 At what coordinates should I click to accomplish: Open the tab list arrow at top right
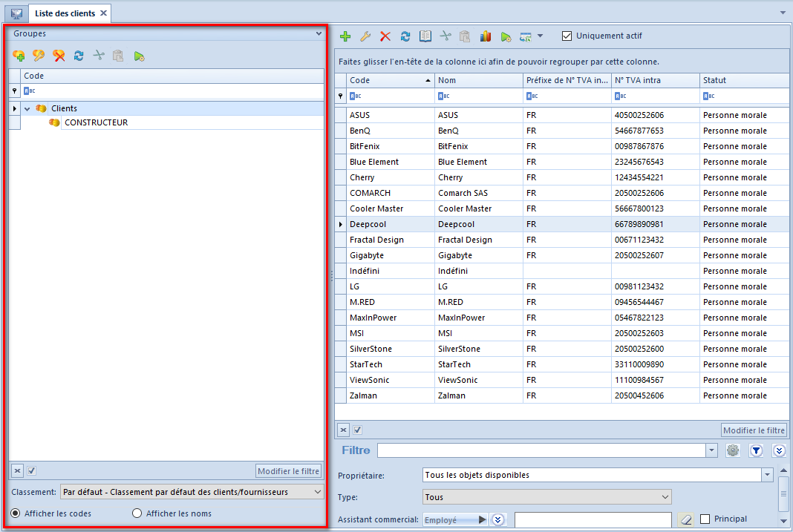pyautogui.click(x=783, y=13)
